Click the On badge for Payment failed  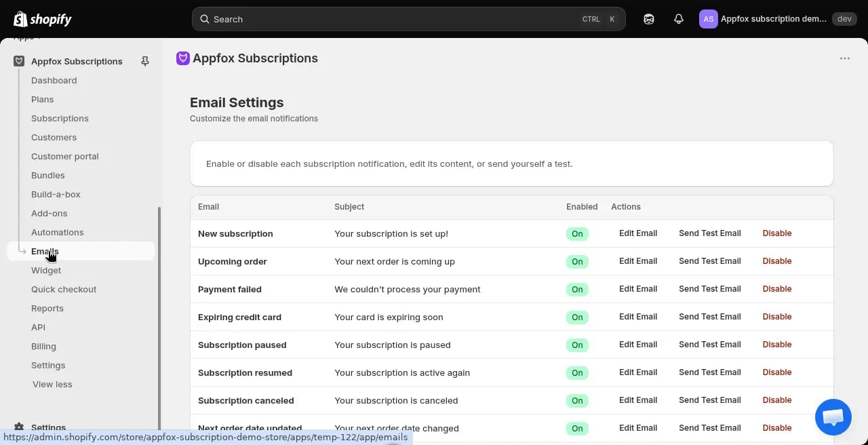click(577, 290)
